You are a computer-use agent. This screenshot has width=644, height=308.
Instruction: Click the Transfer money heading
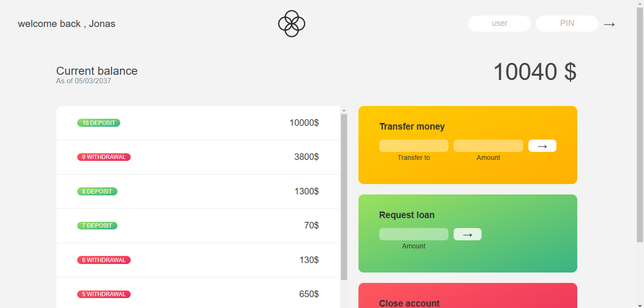tap(412, 126)
